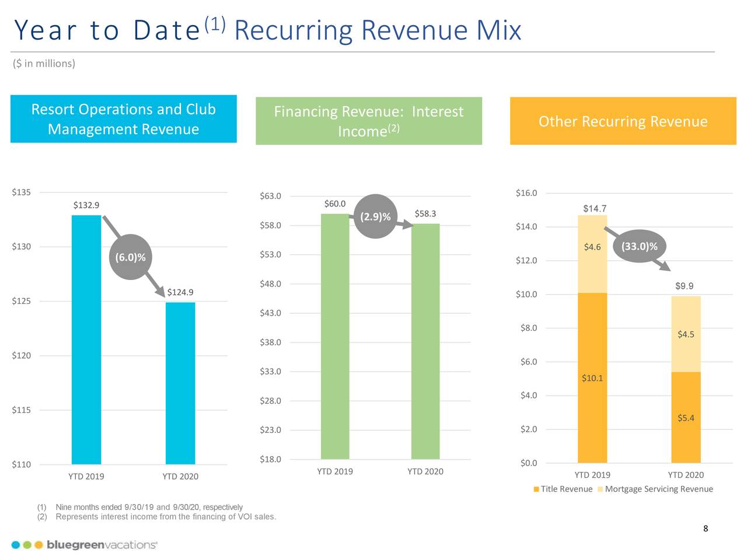Expand the Resort Operations and Club Management header
The height and width of the screenshot is (560, 747).
123,119
